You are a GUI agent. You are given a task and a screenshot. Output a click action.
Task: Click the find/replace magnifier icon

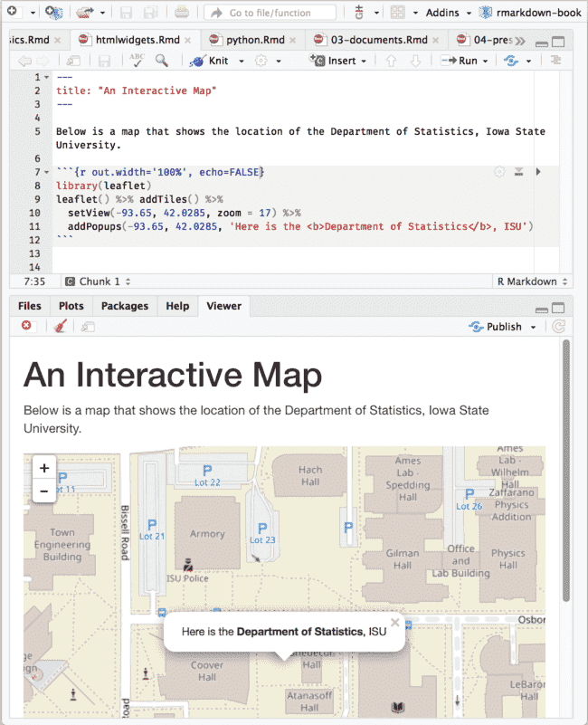coord(162,61)
